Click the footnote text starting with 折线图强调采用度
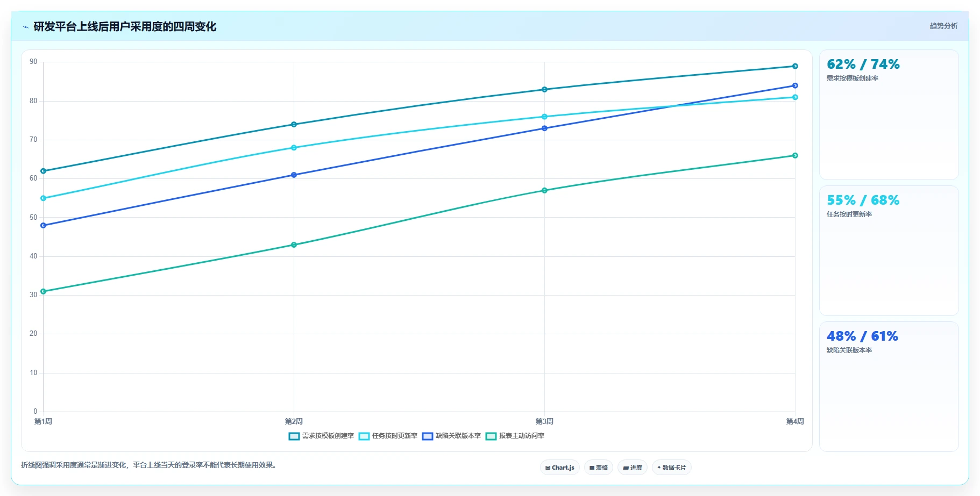This screenshot has height=496, width=980. 150,465
